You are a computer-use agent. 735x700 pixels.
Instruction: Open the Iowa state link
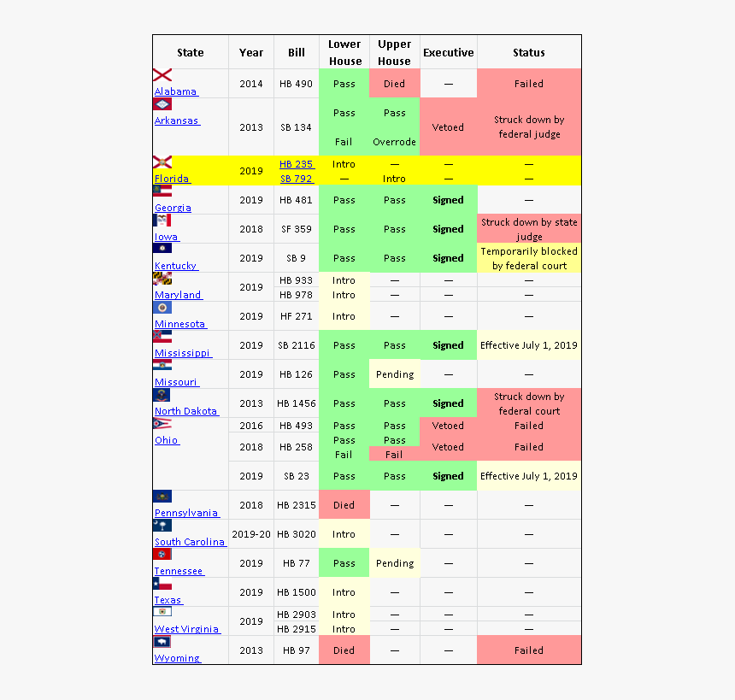(167, 236)
